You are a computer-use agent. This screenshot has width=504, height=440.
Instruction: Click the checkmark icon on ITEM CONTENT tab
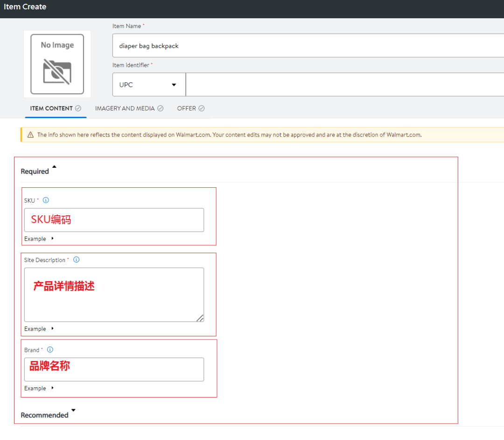pos(77,108)
